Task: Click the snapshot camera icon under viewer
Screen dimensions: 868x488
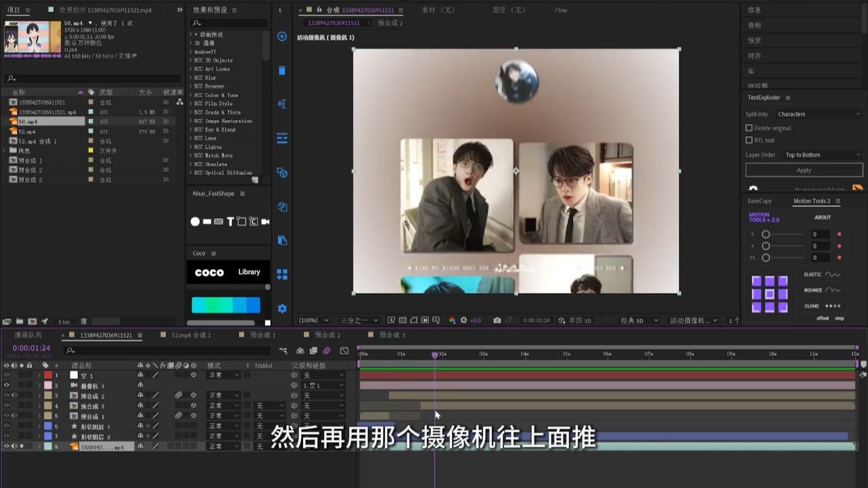Action: pyautogui.click(x=497, y=320)
